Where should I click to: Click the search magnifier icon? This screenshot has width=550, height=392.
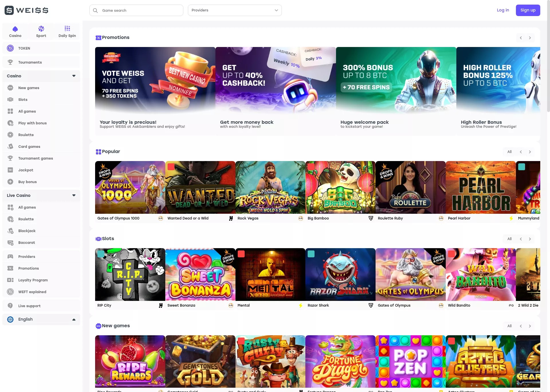(x=95, y=10)
